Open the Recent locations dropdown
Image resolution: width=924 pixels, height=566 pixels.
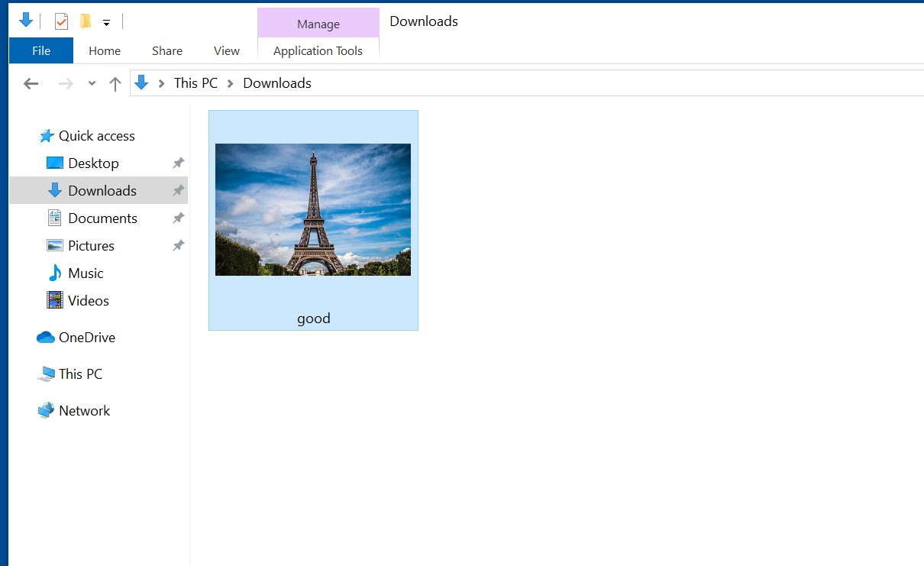pyautogui.click(x=92, y=84)
